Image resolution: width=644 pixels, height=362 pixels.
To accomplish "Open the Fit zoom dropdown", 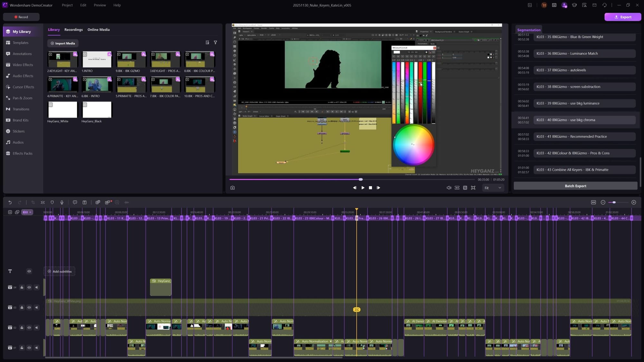I will (493, 188).
